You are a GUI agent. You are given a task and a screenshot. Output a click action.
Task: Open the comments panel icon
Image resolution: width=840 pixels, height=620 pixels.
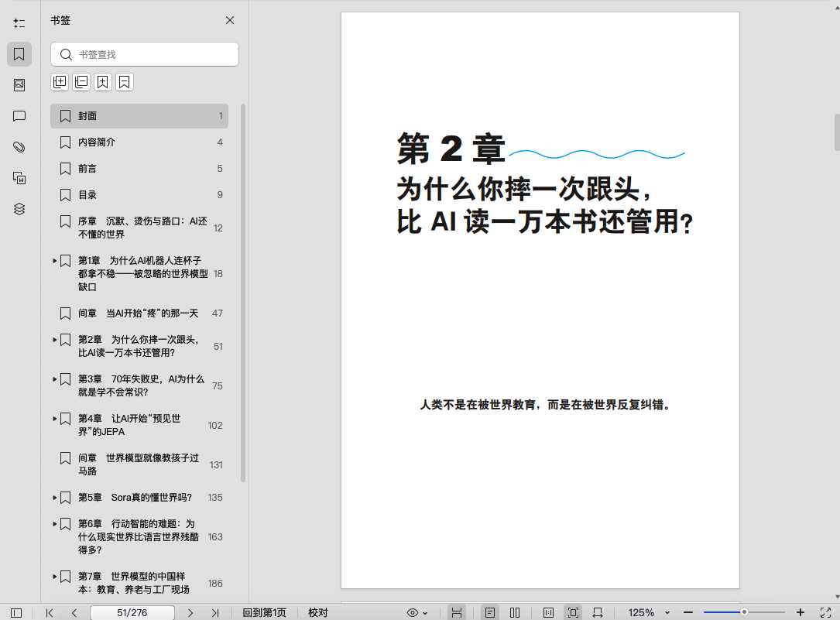[x=19, y=116]
